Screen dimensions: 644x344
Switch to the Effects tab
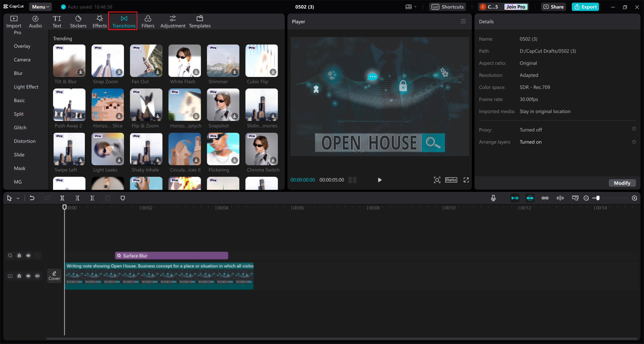coord(99,21)
